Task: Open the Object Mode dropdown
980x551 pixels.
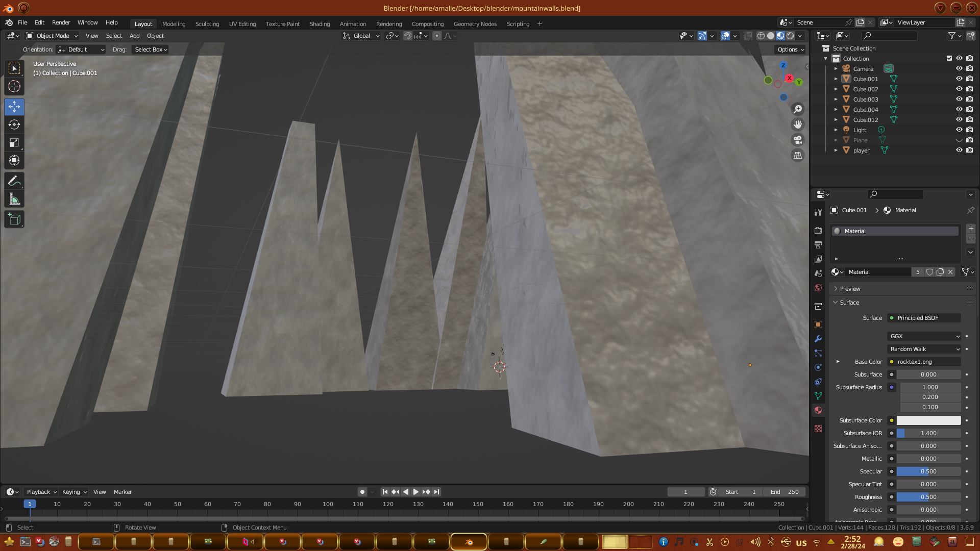Action: [x=52, y=36]
